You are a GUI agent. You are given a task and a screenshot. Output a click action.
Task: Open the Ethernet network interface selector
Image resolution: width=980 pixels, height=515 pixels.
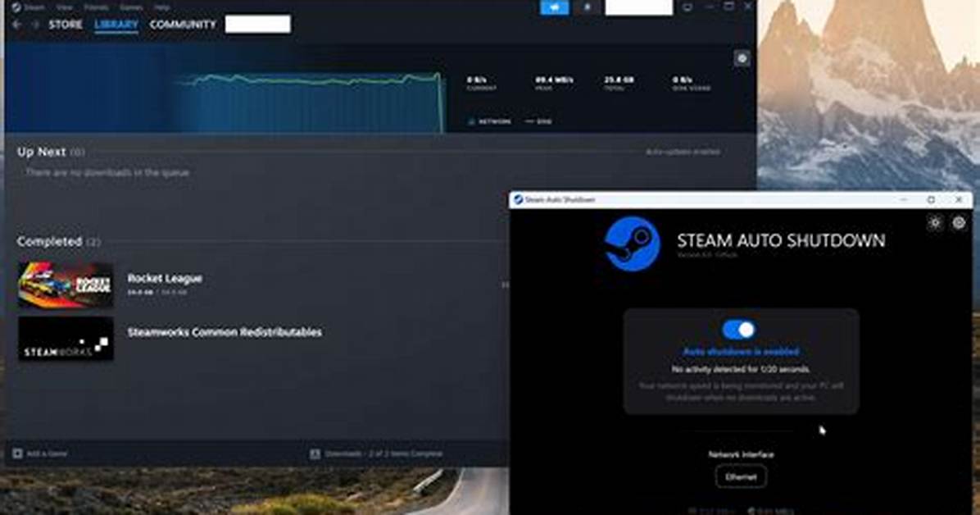pyautogui.click(x=741, y=476)
